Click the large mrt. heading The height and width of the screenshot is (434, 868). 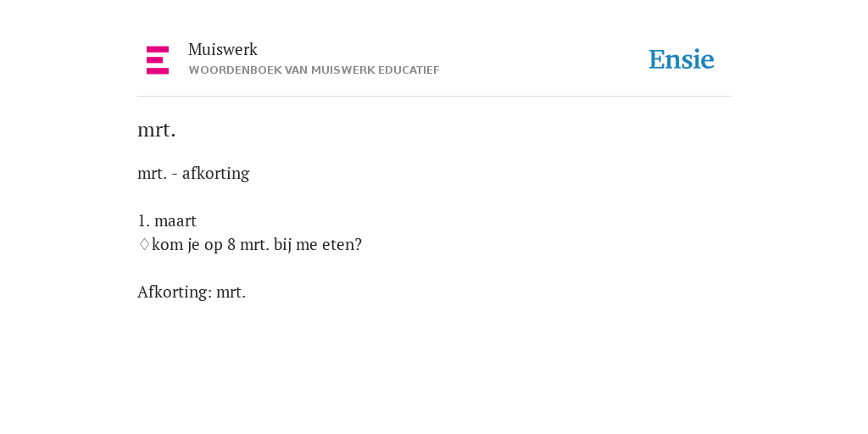click(x=156, y=130)
